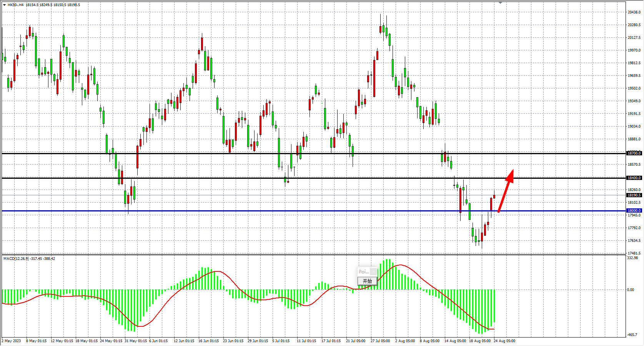Click the 开始 start button
This screenshot has width=644, height=346.
click(x=367, y=281)
